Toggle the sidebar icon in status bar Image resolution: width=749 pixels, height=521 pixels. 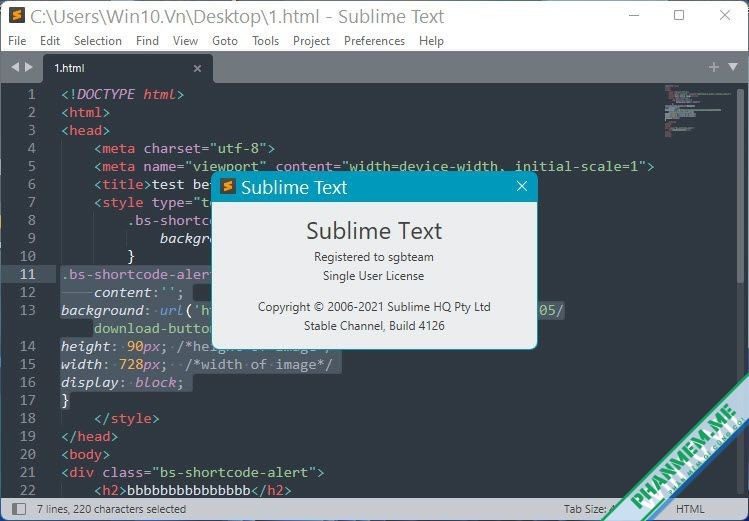coord(19,509)
